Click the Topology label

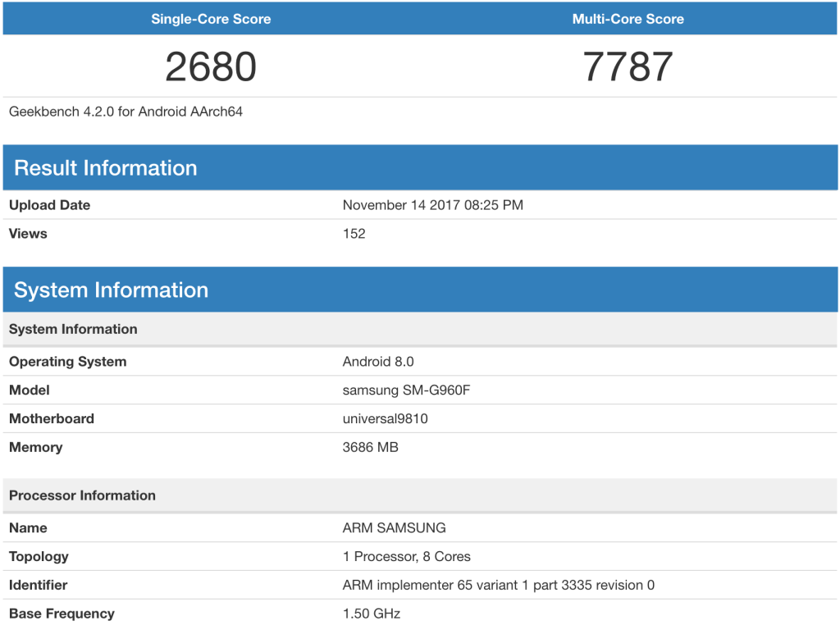click(x=39, y=557)
